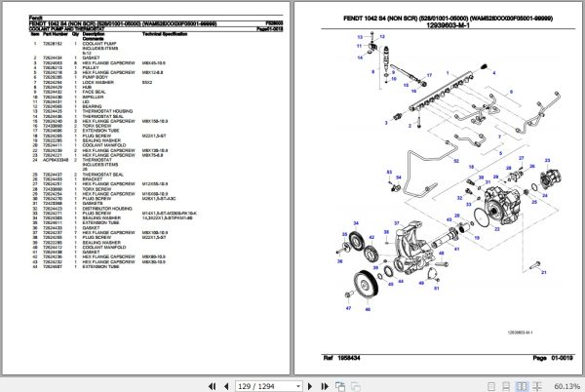
Task: Click callout number 21 on the diagram
Action: pyautogui.click(x=544, y=272)
